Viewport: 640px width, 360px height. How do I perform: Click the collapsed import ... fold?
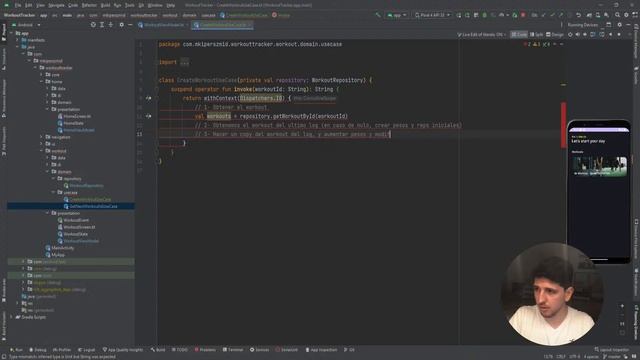pyautogui.click(x=184, y=62)
